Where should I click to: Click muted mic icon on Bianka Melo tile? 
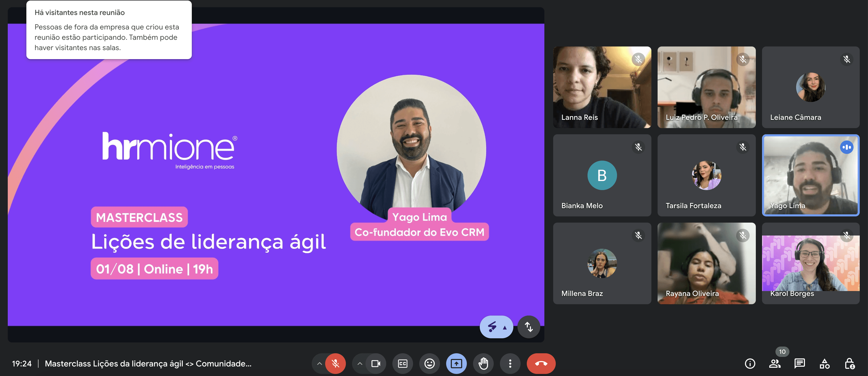tap(638, 147)
